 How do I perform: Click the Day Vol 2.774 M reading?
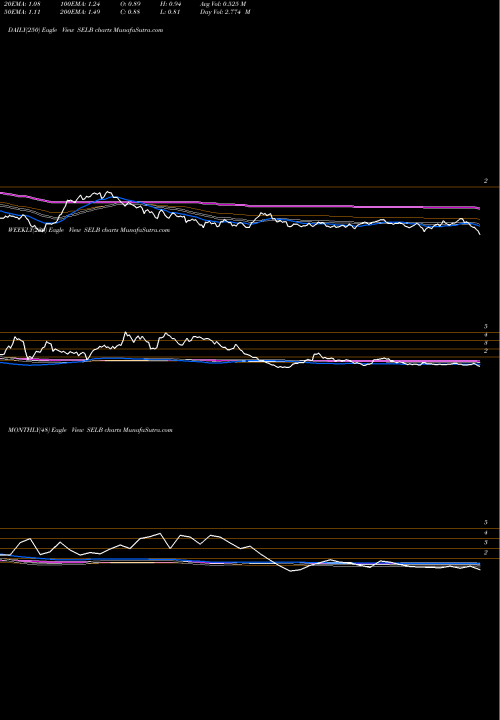tap(225, 12)
